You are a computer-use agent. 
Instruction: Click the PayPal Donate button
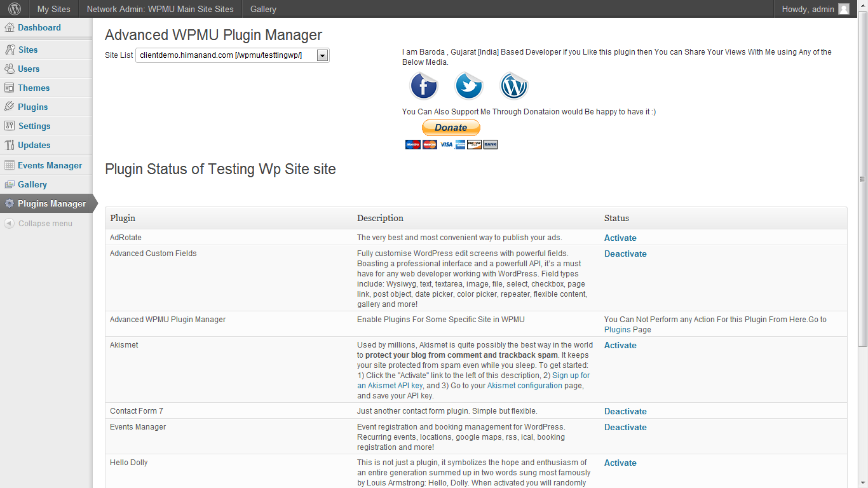(451, 128)
